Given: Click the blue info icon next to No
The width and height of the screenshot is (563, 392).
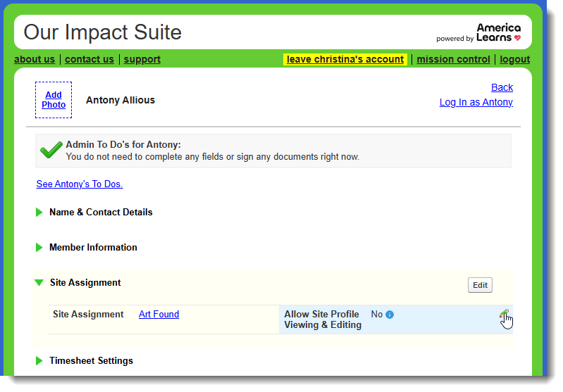Looking at the screenshot, I should pos(390,315).
